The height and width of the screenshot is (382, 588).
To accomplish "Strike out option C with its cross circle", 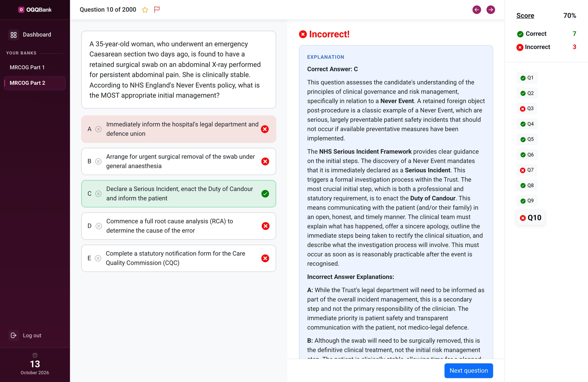I will click(x=98, y=194).
